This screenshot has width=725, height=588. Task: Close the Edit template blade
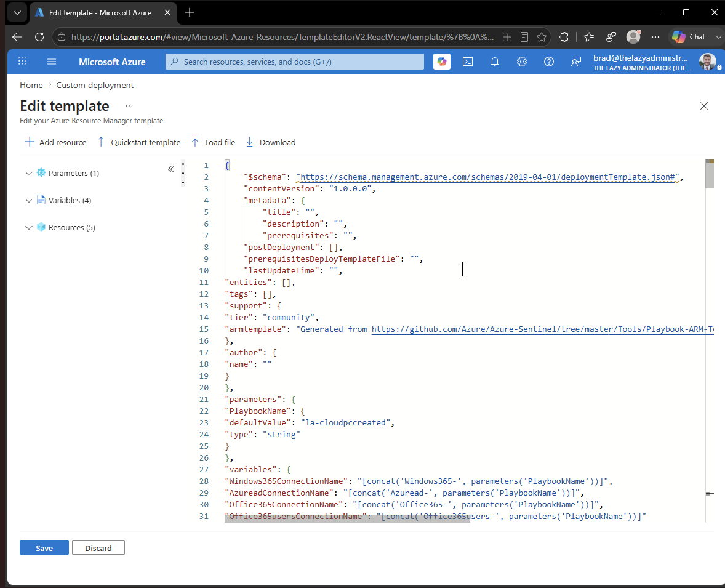point(703,106)
